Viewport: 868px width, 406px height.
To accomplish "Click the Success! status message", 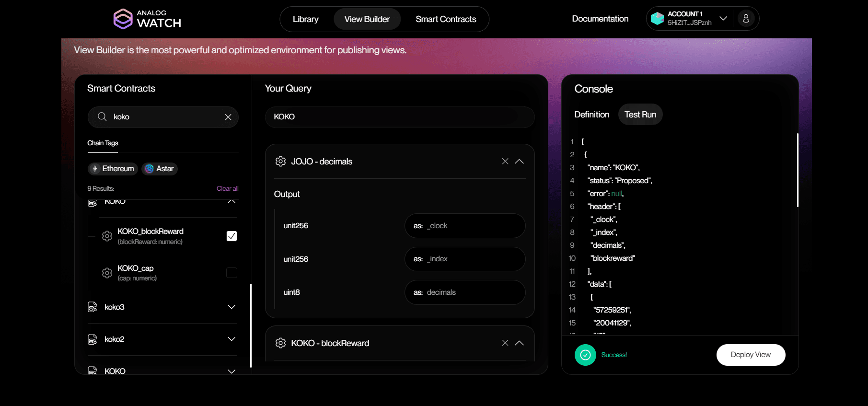I will 614,355.
